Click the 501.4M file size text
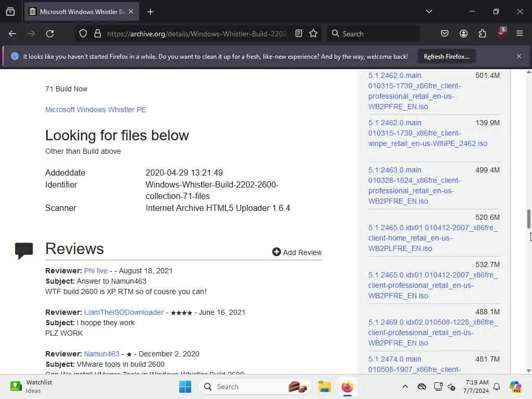532x399 pixels. point(487,75)
